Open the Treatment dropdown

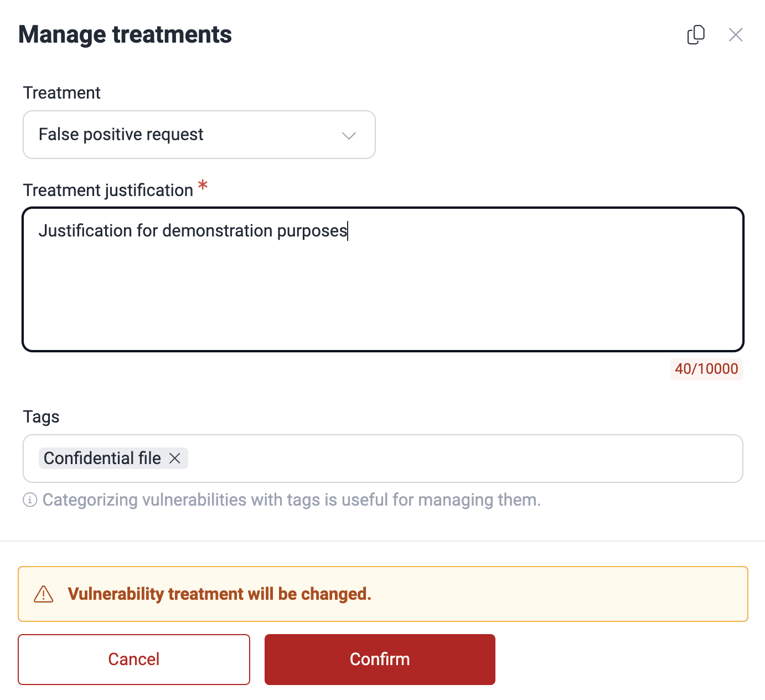pyautogui.click(x=199, y=135)
